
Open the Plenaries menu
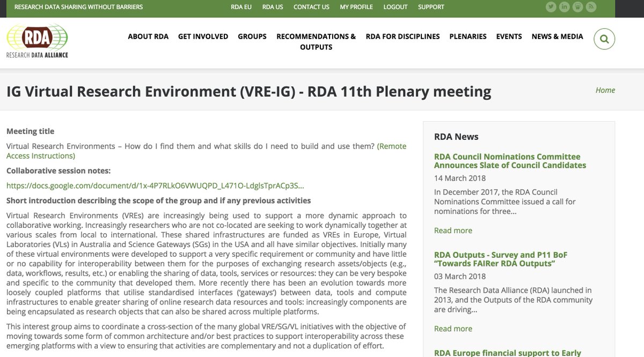pos(468,36)
